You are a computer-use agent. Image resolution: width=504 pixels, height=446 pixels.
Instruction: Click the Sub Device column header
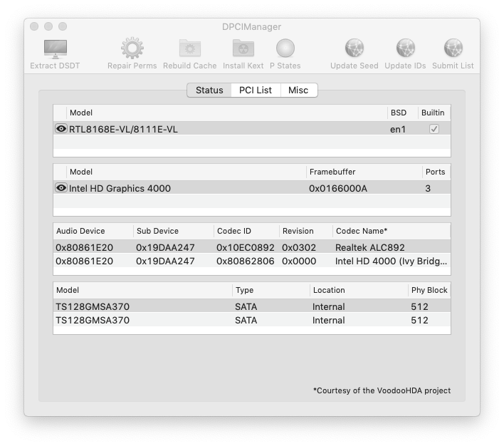tap(174, 231)
